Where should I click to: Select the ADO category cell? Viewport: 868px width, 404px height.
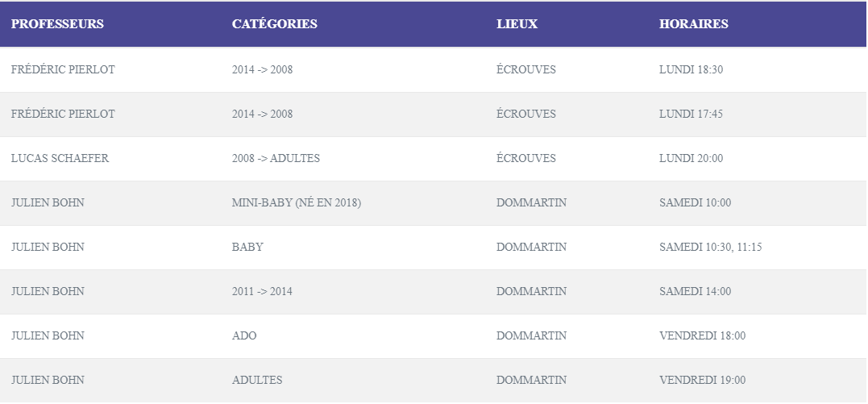244,336
